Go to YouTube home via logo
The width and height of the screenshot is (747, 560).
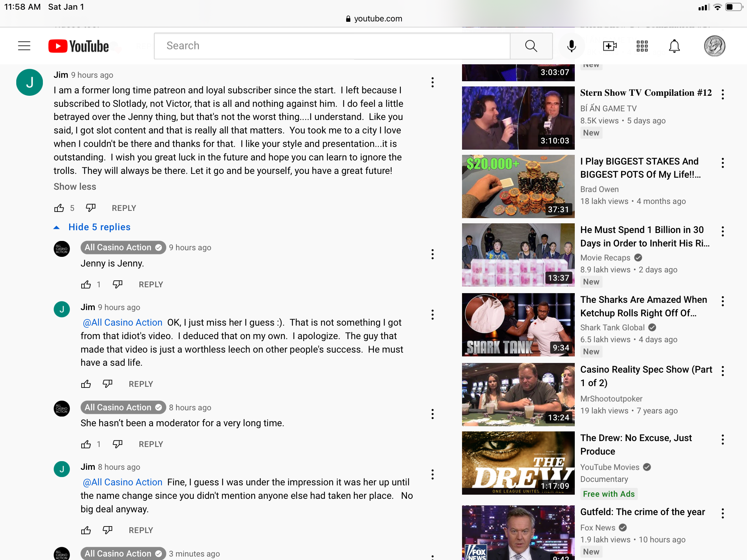79,46
